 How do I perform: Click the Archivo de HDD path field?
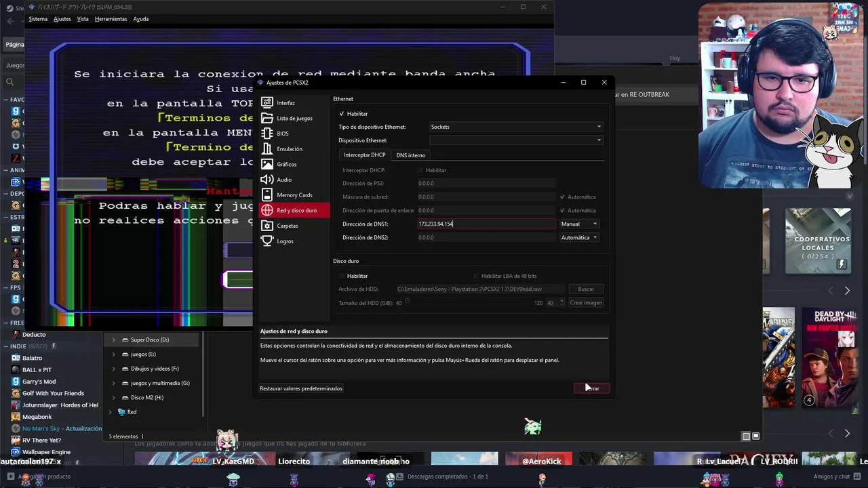coord(479,289)
